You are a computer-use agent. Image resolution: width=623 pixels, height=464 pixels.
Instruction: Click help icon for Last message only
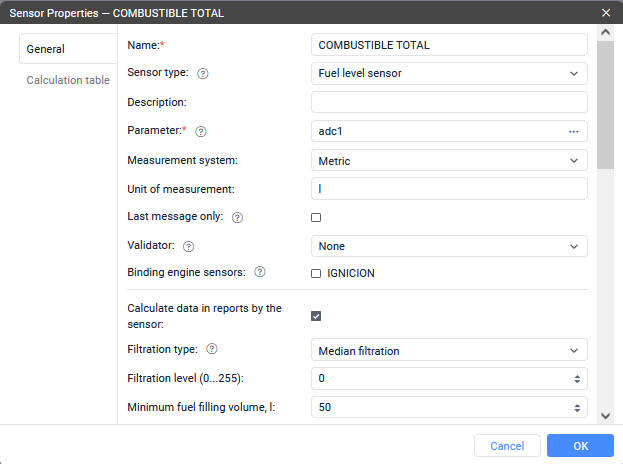pyautogui.click(x=238, y=217)
